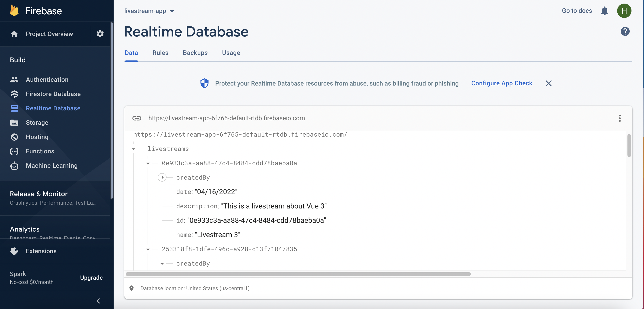The height and width of the screenshot is (309, 644).
Task: Open the H user account avatar
Action: point(624,11)
